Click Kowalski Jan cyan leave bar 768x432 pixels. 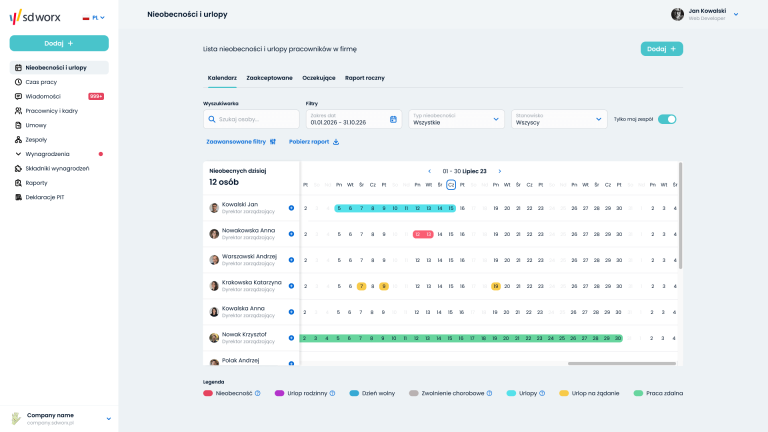point(395,208)
